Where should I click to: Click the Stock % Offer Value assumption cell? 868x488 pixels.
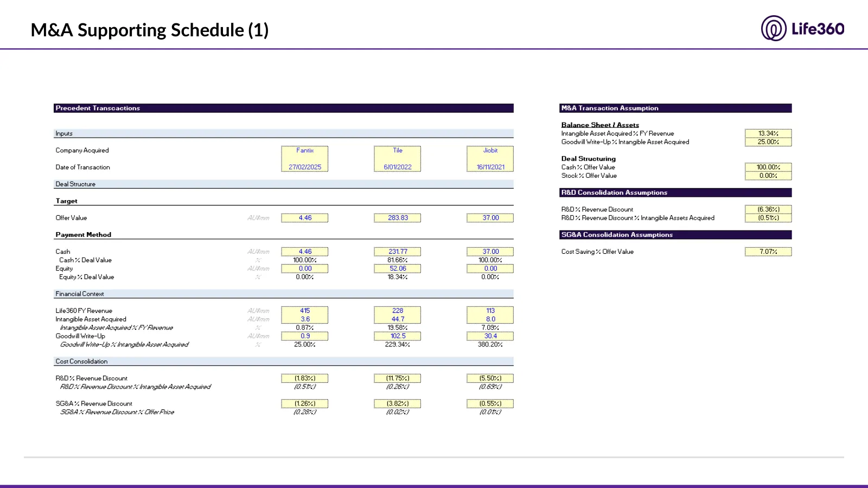pos(768,176)
